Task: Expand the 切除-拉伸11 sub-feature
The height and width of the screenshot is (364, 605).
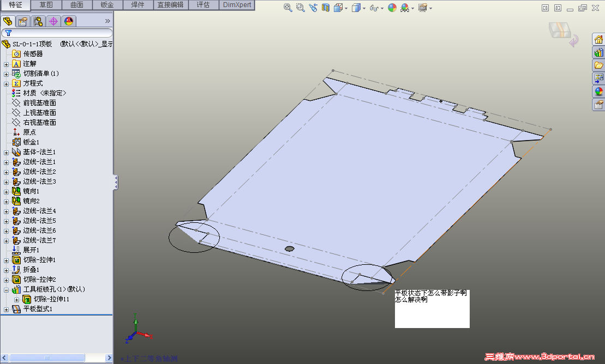Action: tap(16, 300)
